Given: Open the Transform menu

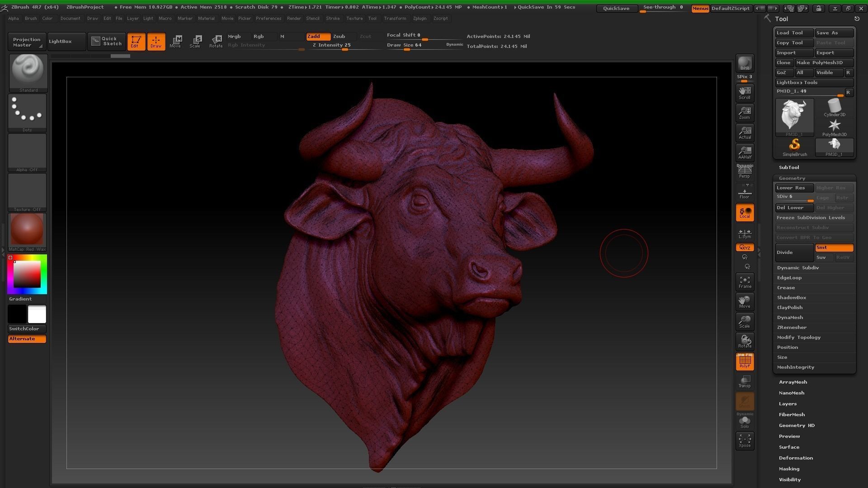Looking at the screenshot, I should 395,19.
